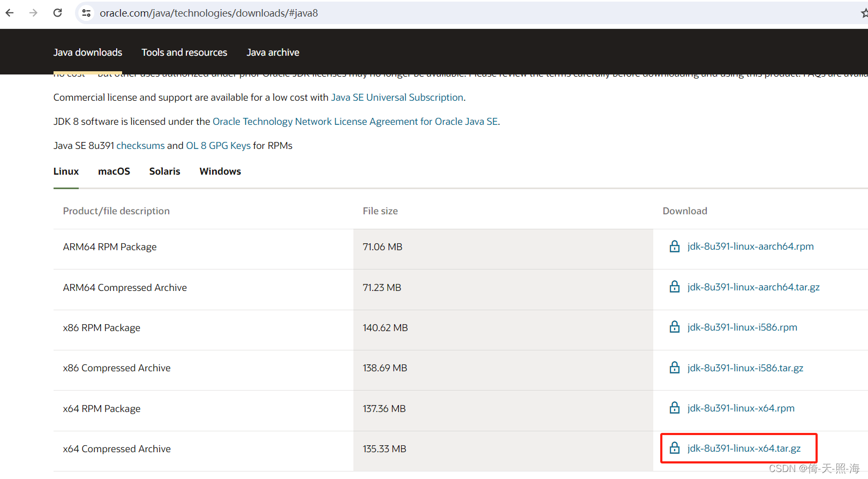This screenshot has height=479, width=868.
Task: Click the browser forward arrow
Action: coord(33,13)
